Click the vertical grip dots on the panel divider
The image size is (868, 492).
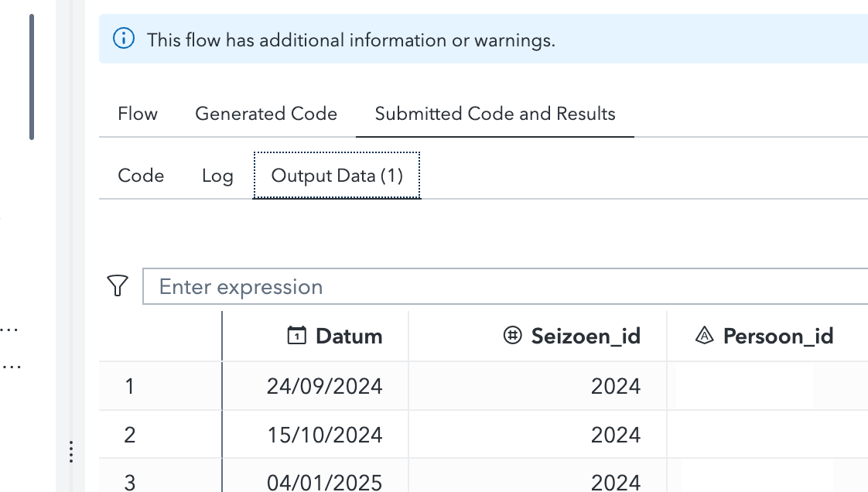point(70,453)
